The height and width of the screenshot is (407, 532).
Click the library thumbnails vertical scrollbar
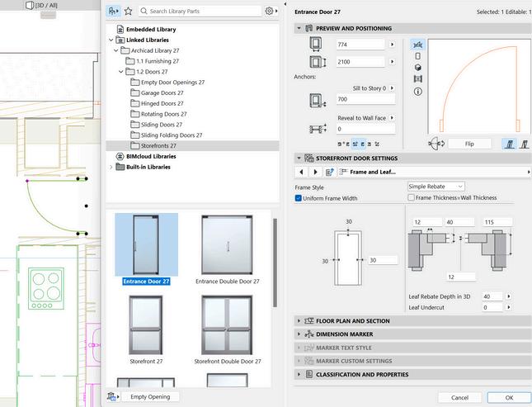pos(275,263)
